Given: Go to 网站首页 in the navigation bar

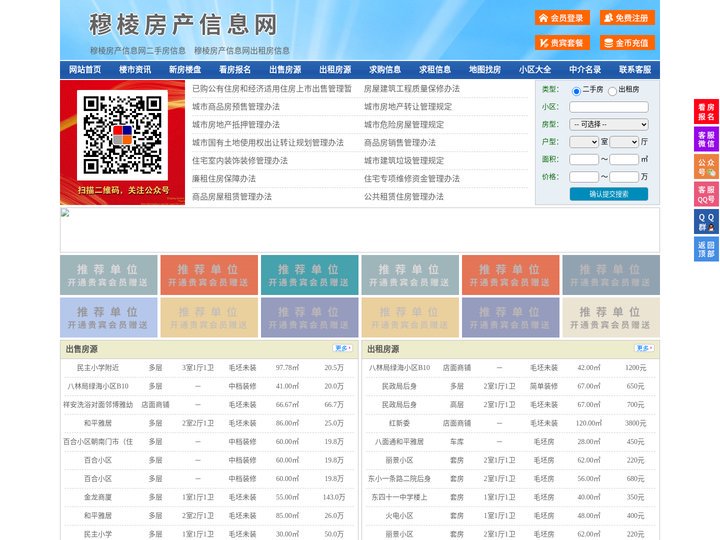Looking at the screenshot, I should pyautogui.click(x=85, y=70).
